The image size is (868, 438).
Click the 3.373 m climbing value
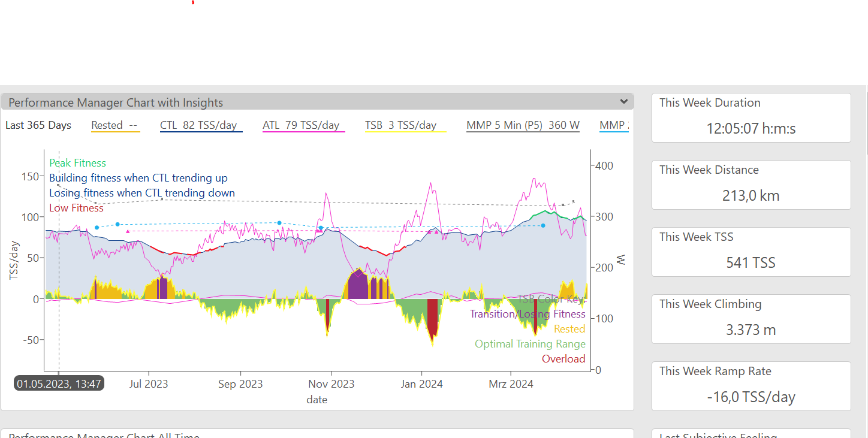click(x=751, y=330)
